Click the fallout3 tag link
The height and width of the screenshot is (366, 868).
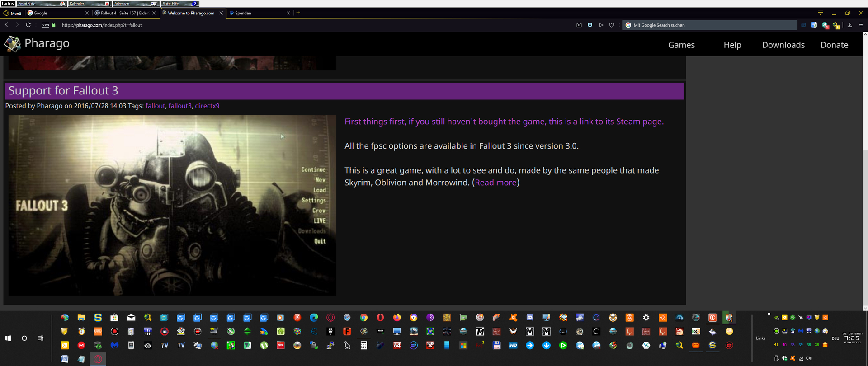point(180,106)
